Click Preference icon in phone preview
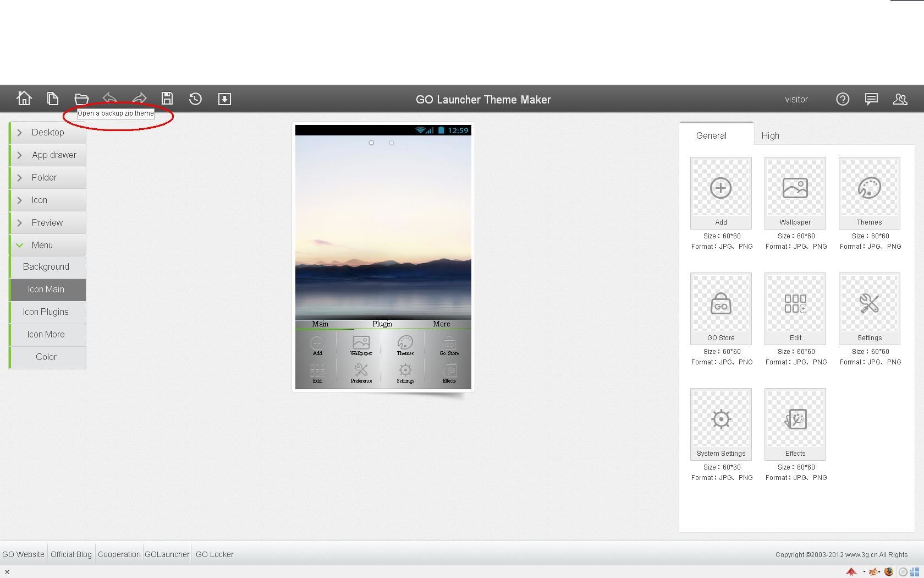This screenshot has height=578, width=924. (x=361, y=373)
